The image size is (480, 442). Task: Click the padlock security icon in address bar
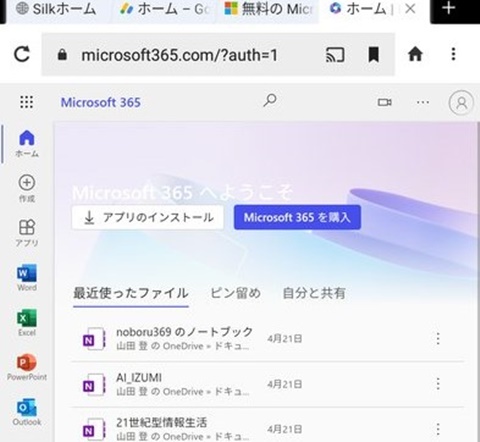coord(62,55)
